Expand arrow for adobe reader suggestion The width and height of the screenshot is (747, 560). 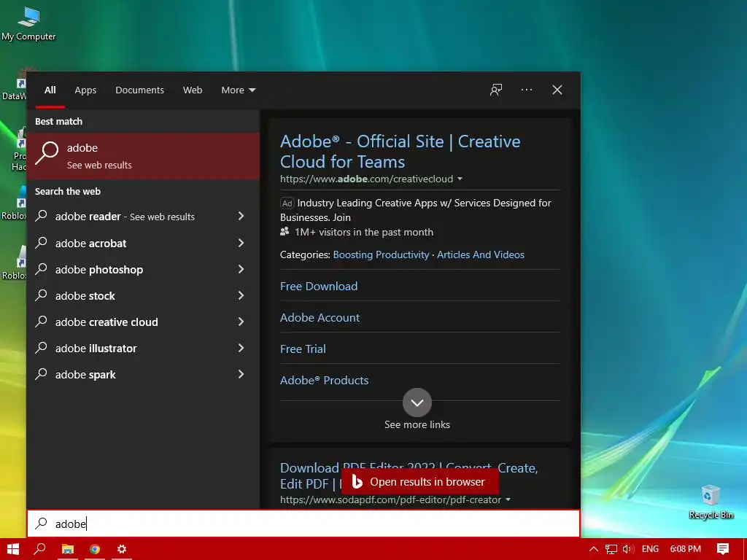[241, 216]
